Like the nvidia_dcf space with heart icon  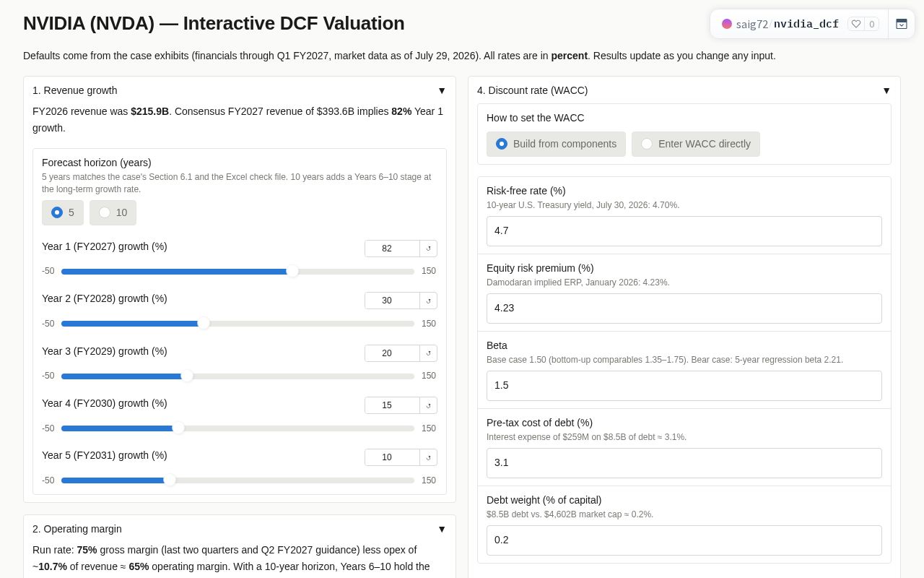pos(856,24)
